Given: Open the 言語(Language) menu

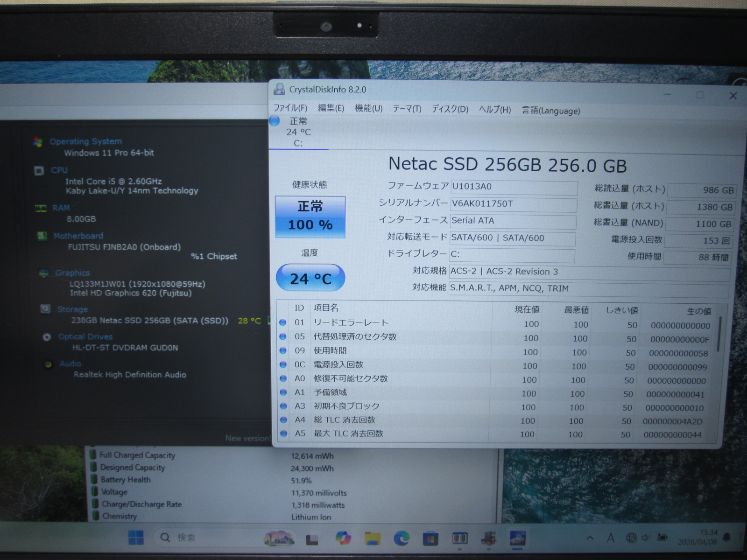Looking at the screenshot, I should 550,111.
